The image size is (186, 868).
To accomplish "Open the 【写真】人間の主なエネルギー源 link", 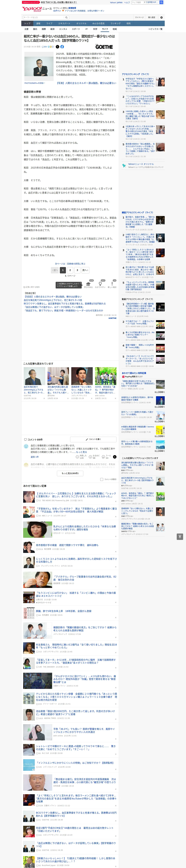I will pos(86,83).
